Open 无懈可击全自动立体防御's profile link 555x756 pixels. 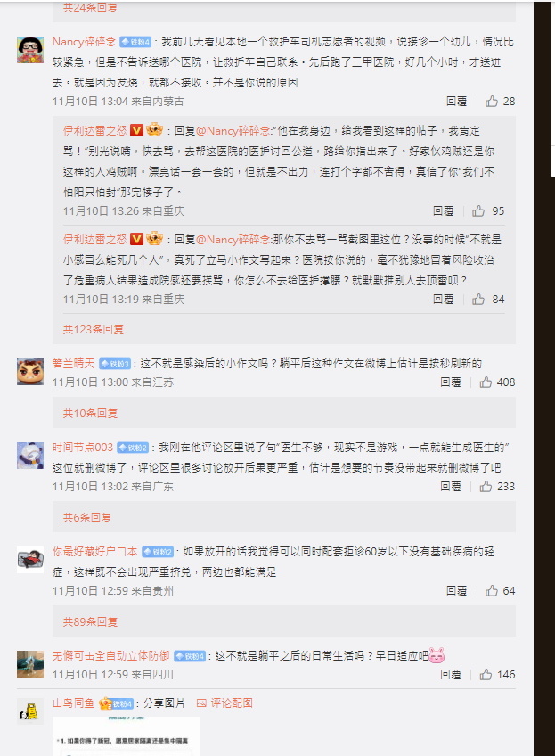[x=110, y=656]
